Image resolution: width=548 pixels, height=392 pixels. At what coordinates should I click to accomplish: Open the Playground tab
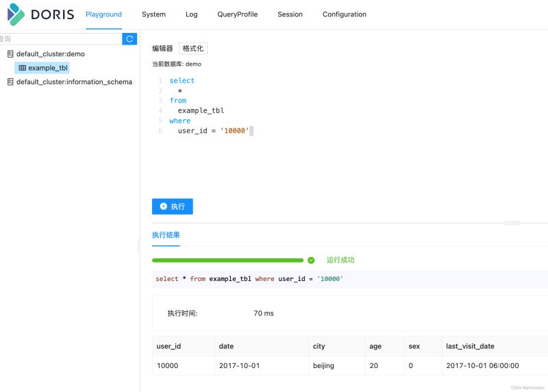coord(103,14)
